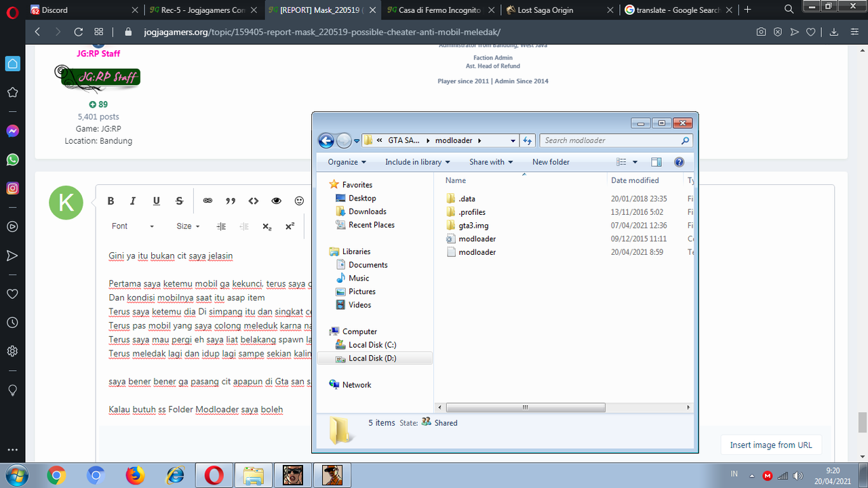
Task: Toggle the Explorer preview pane
Action: tap(656, 162)
